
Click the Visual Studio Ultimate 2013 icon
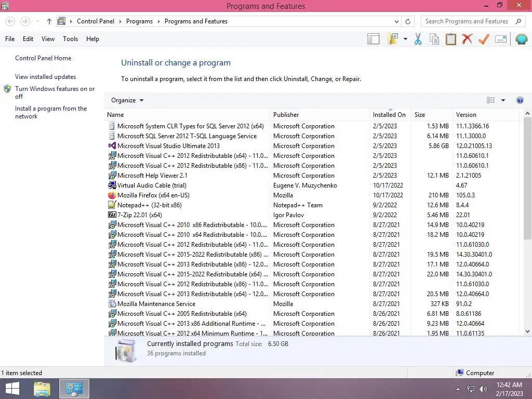112,146
